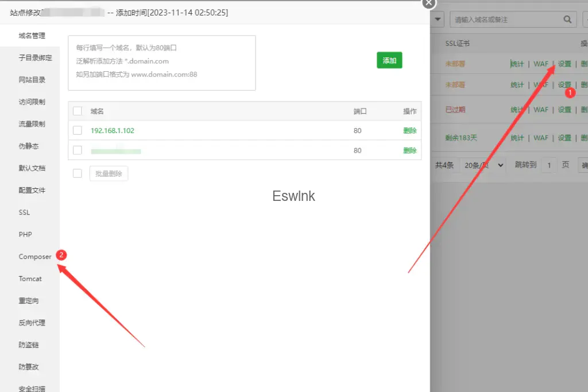Image resolution: width=588 pixels, height=392 pixels.
Task: Open the 配置文件 tab
Action: (x=32, y=191)
